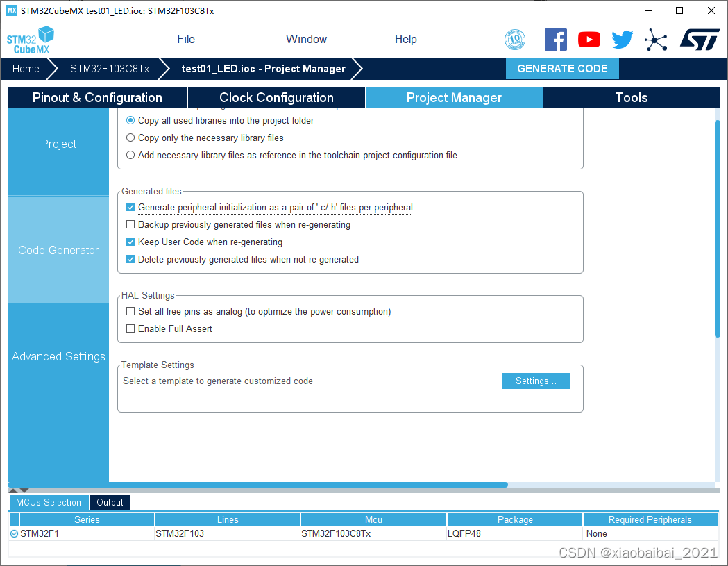The height and width of the screenshot is (566, 728).
Task: Open template Settings... button
Action: [536, 381]
